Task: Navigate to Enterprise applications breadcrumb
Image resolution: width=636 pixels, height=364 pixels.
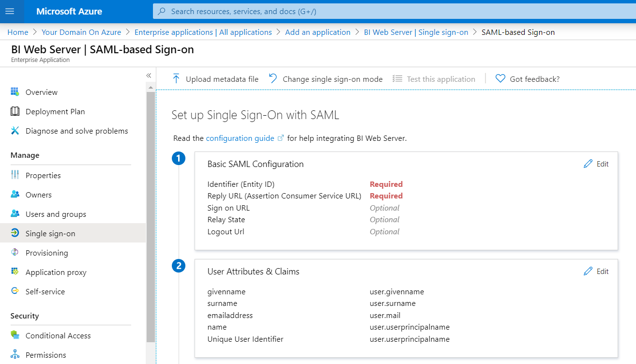Action: pos(203,32)
